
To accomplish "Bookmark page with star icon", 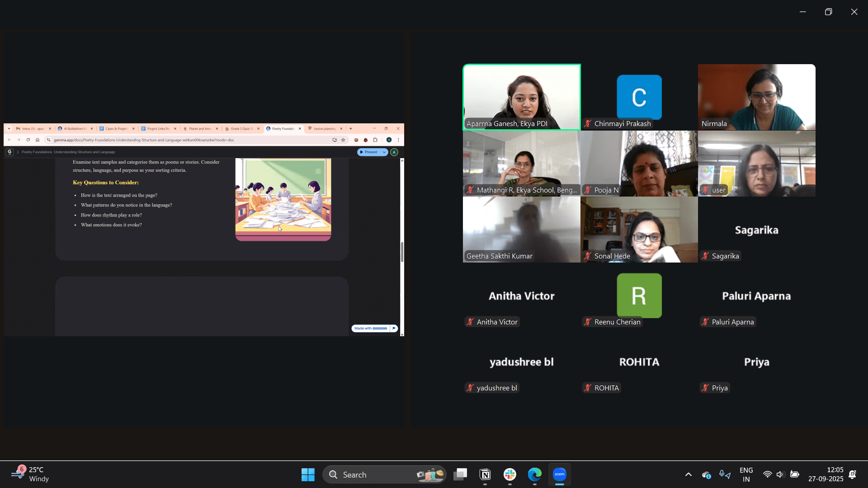I will [x=343, y=140].
